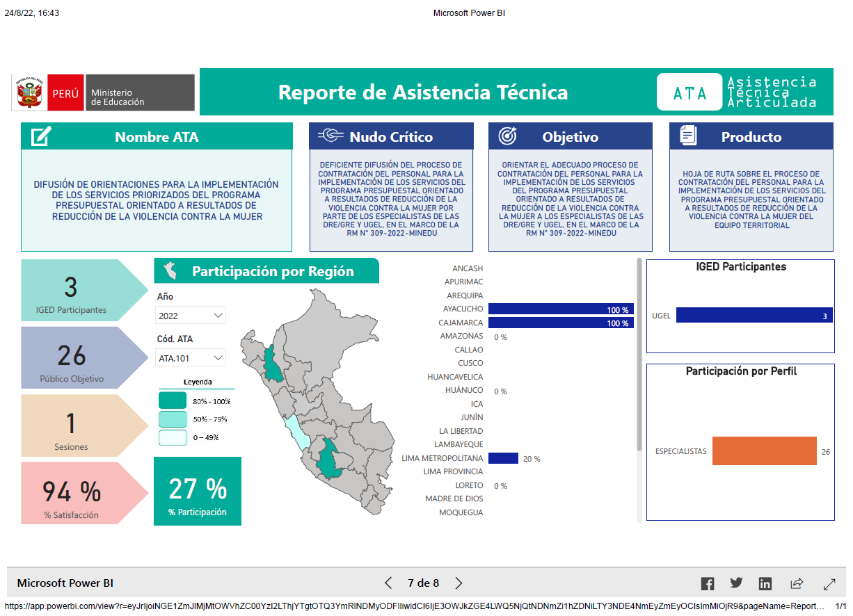The width and height of the screenshot is (853, 616).
Task: Click the LA LIBERTAD region label
Action: 461,431
